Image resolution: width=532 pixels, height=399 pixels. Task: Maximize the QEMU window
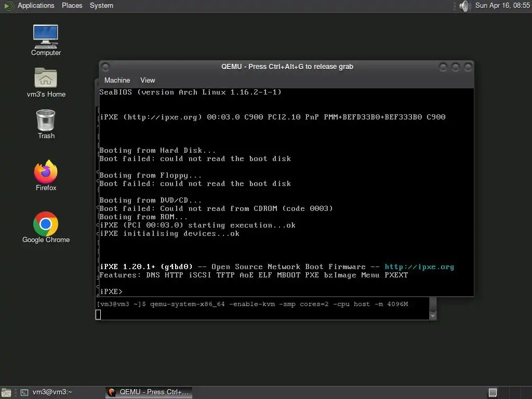(455, 67)
